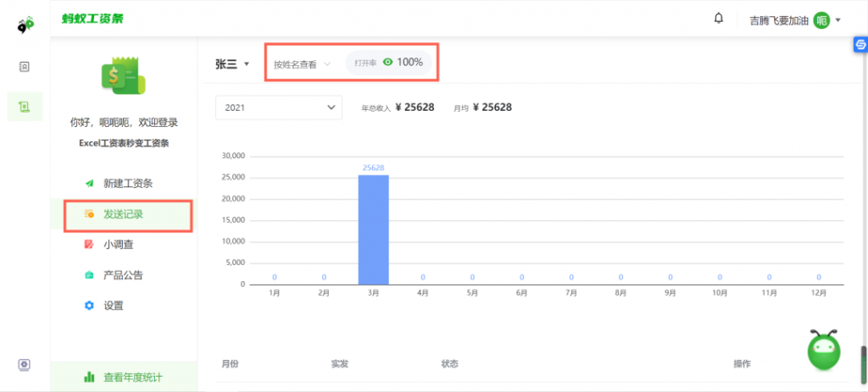
Task: Open the first left rail document icon
Action: (x=25, y=67)
